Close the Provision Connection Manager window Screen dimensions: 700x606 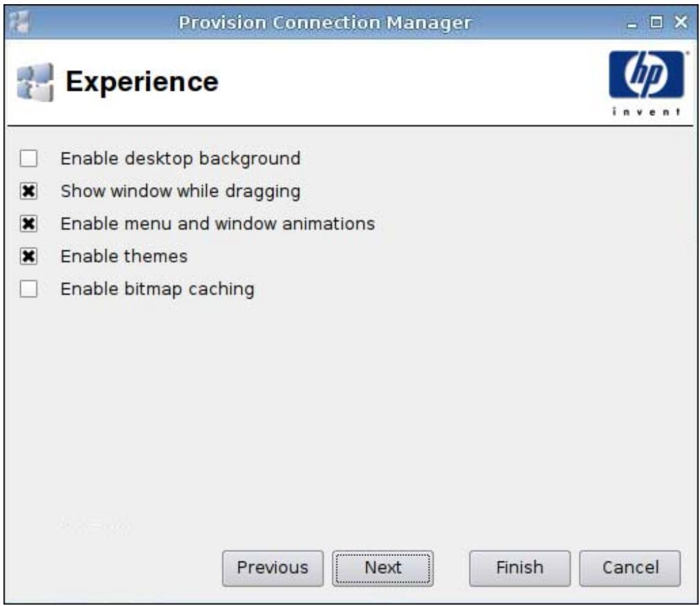coord(681,22)
